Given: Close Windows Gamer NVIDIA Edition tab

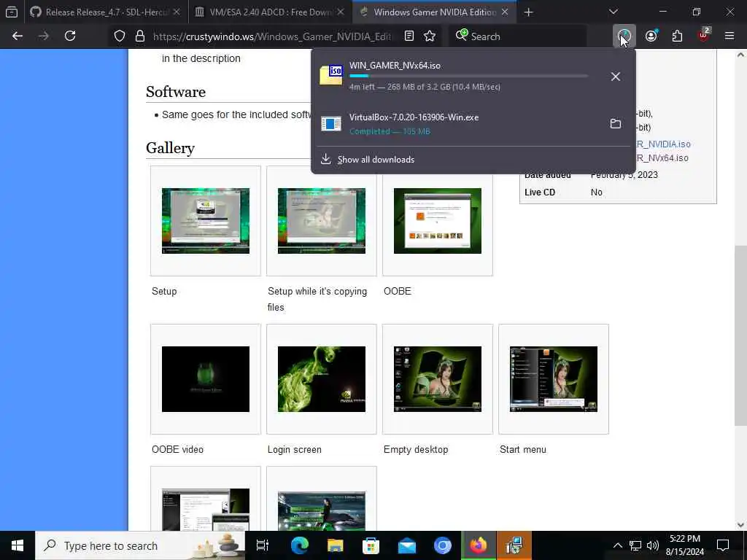Looking at the screenshot, I should (x=505, y=12).
